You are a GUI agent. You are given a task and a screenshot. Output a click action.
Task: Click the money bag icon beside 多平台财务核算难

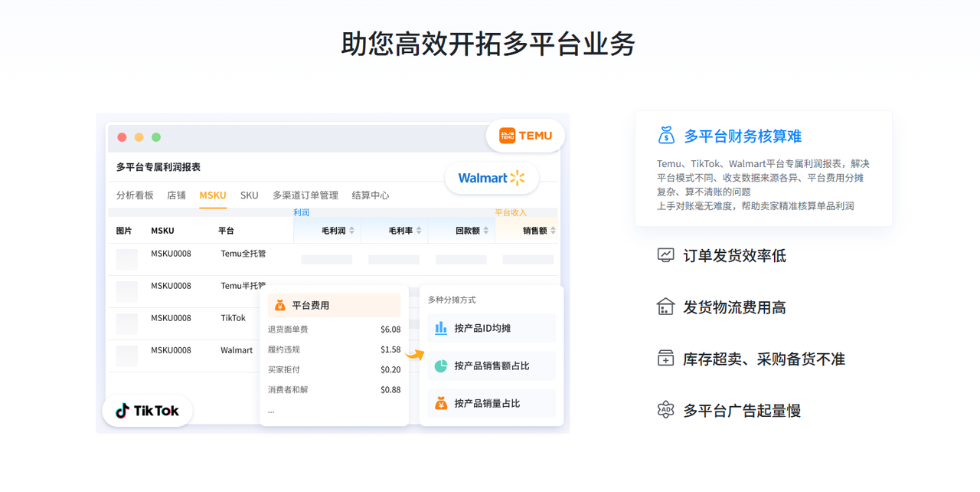click(x=666, y=136)
